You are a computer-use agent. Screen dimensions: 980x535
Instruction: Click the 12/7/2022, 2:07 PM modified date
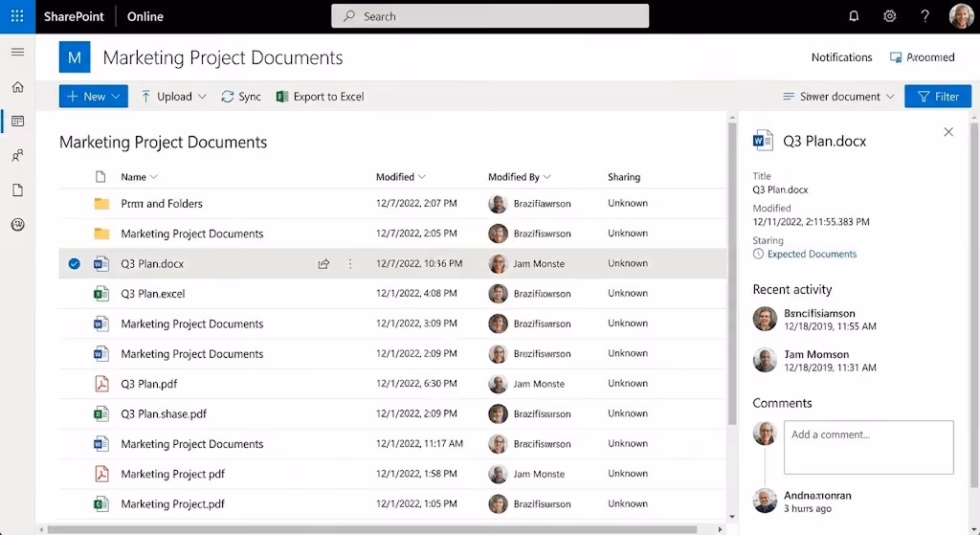point(416,203)
